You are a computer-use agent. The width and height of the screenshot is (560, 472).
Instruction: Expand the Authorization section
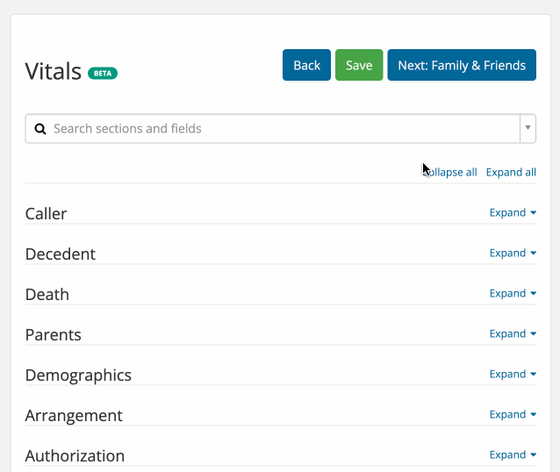[x=512, y=455]
